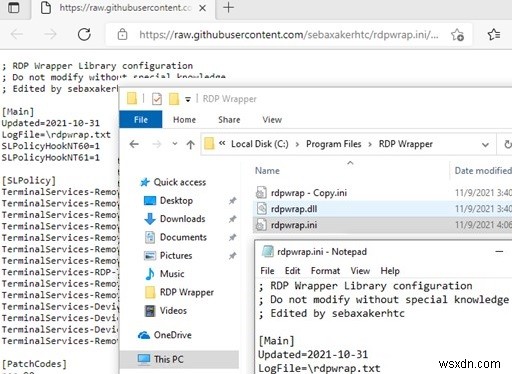
Task: View site information lock icon
Action: 122,34
